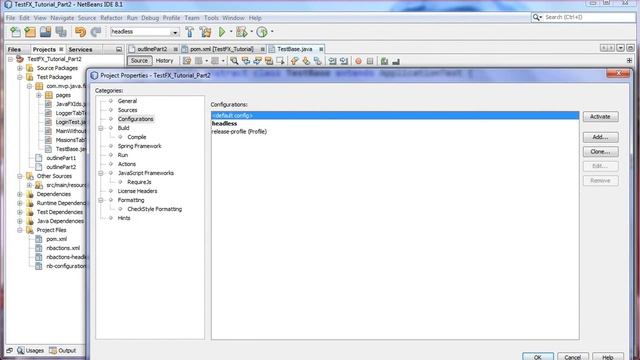
Task: Click the Toggle Bookmark icon
Action: (317, 61)
